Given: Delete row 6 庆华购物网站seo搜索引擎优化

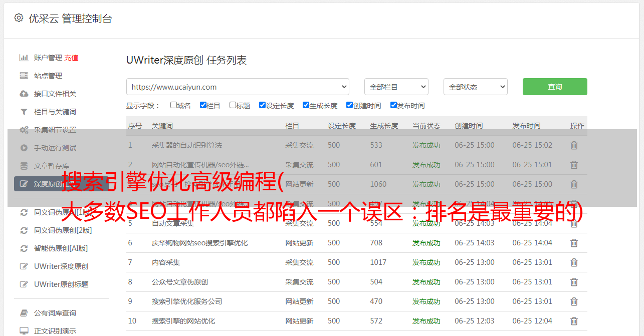Looking at the screenshot, I should 574,243.
